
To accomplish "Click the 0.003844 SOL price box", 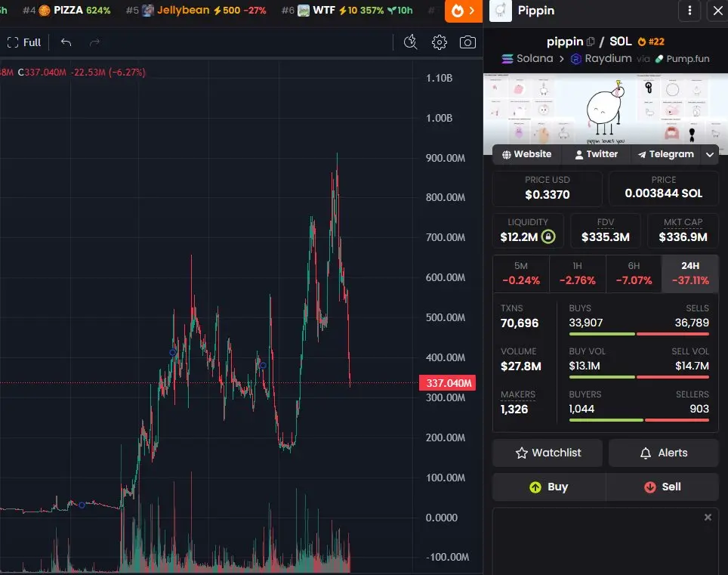I will point(664,188).
